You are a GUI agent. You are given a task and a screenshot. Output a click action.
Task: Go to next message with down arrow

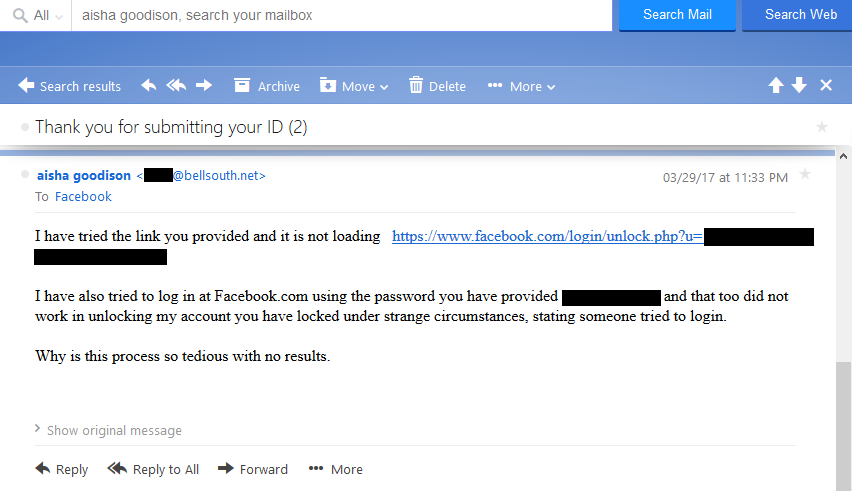pyautogui.click(x=799, y=85)
